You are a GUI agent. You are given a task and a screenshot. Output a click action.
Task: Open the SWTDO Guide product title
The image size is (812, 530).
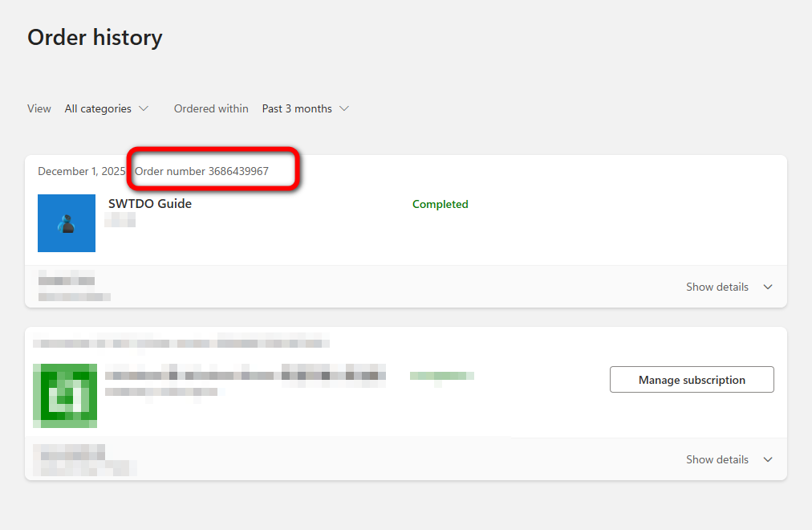[150, 204]
